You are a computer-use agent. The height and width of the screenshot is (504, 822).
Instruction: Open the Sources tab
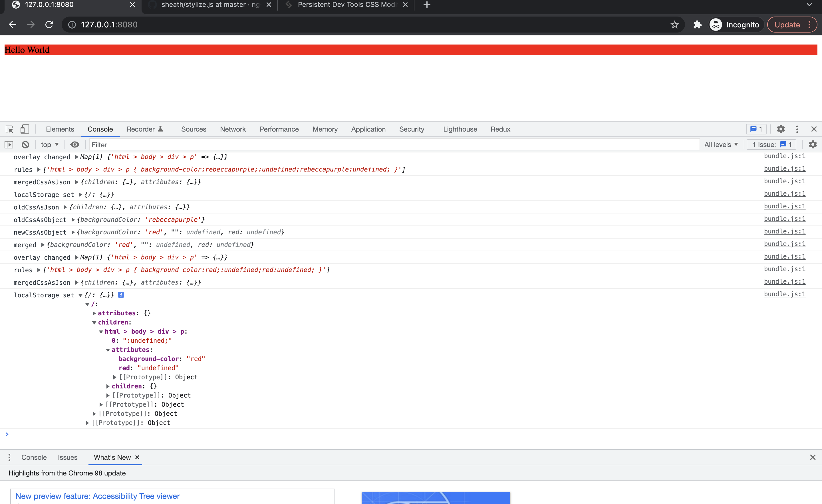(x=194, y=129)
